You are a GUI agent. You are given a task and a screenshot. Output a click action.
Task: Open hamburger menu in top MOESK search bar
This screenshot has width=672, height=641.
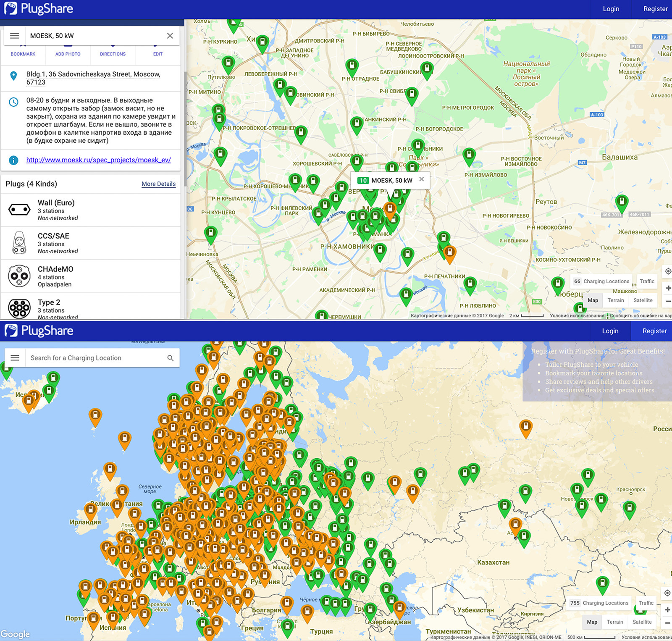[15, 36]
